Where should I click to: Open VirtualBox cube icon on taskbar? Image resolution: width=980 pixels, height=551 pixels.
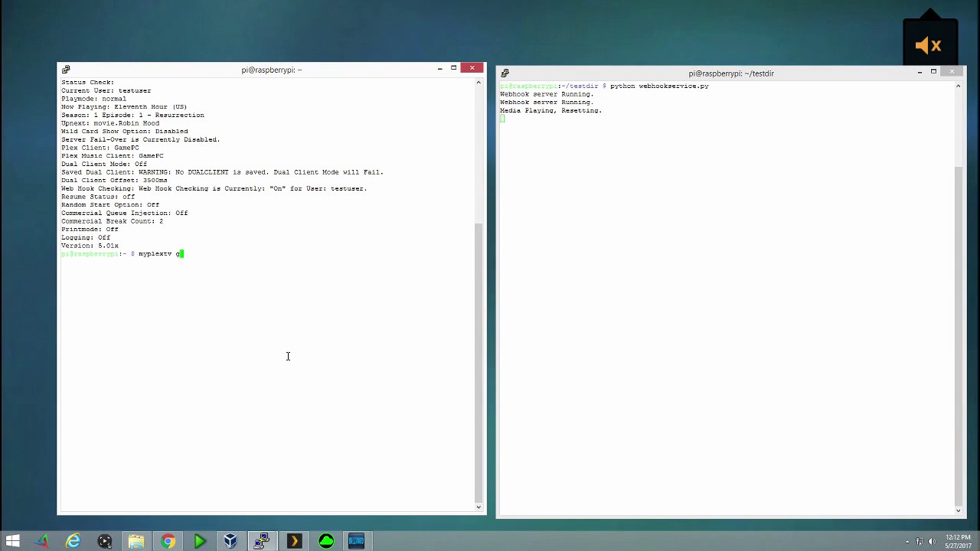[230, 542]
